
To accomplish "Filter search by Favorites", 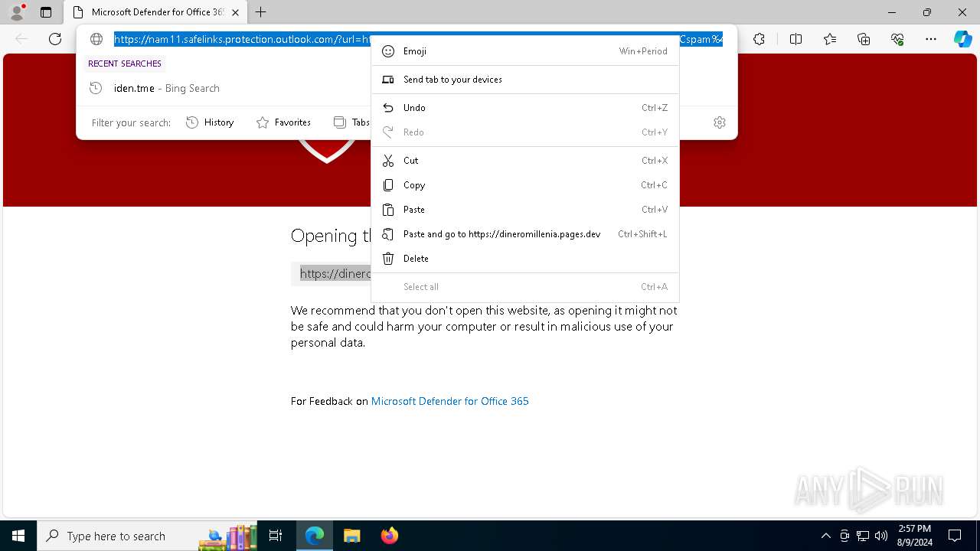I will pos(283,122).
